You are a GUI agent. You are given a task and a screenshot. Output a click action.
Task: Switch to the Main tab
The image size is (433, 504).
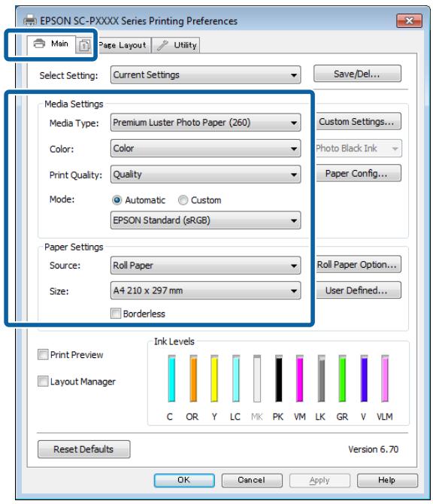(51, 44)
